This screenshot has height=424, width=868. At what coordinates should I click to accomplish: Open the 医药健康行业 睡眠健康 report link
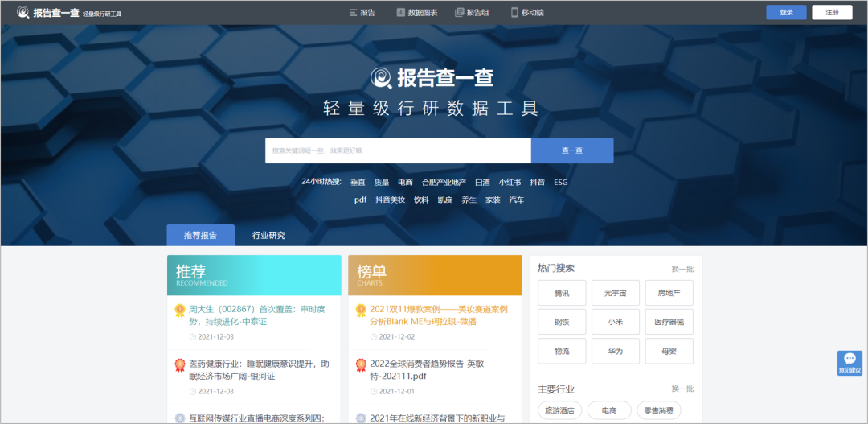(259, 369)
